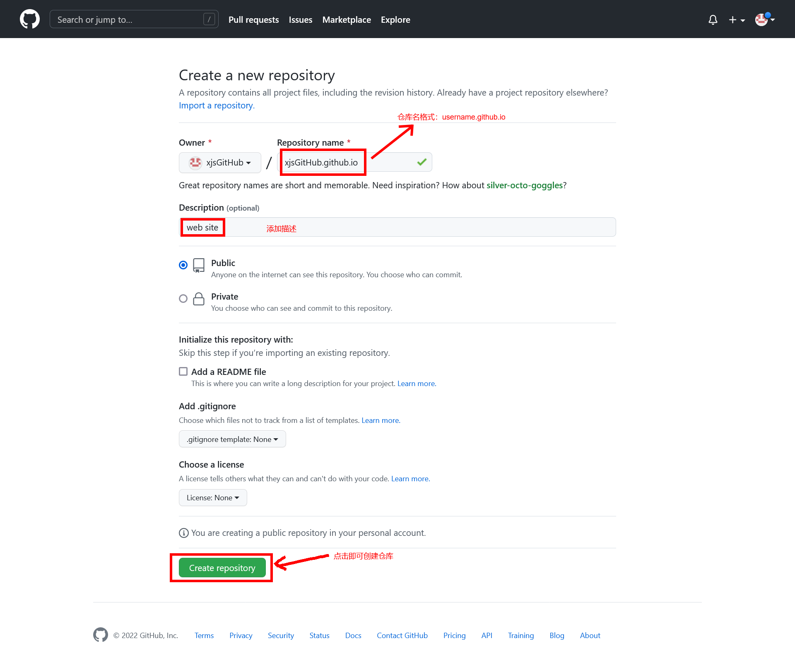
Task: Click the user profile avatar icon
Action: point(760,19)
